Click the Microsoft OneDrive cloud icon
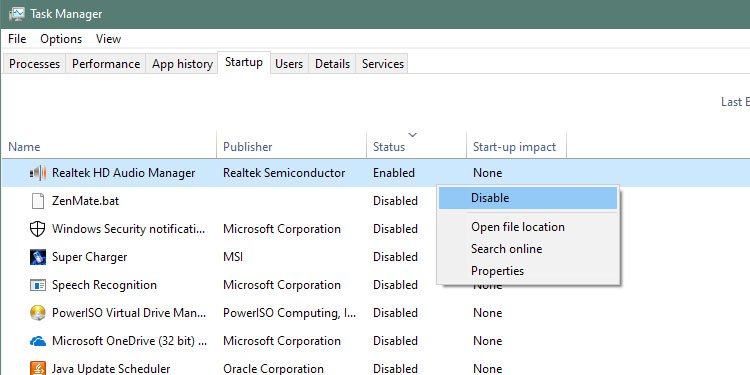The height and width of the screenshot is (375, 750). [x=38, y=341]
